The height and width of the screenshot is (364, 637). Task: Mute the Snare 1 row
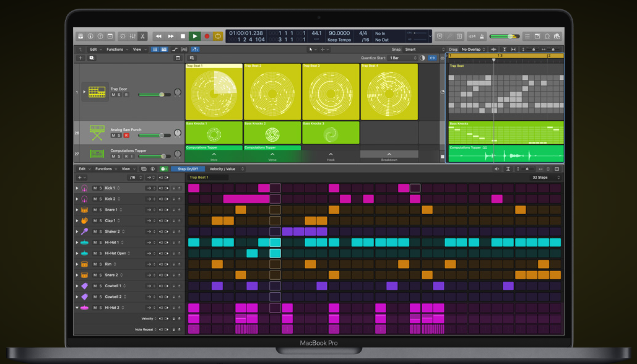(95, 210)
